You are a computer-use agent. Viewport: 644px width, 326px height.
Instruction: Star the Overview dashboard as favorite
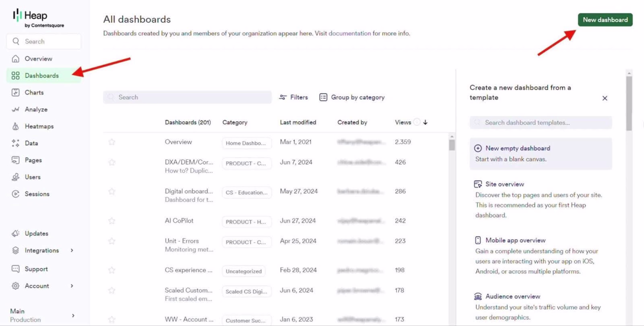[112, 142]
